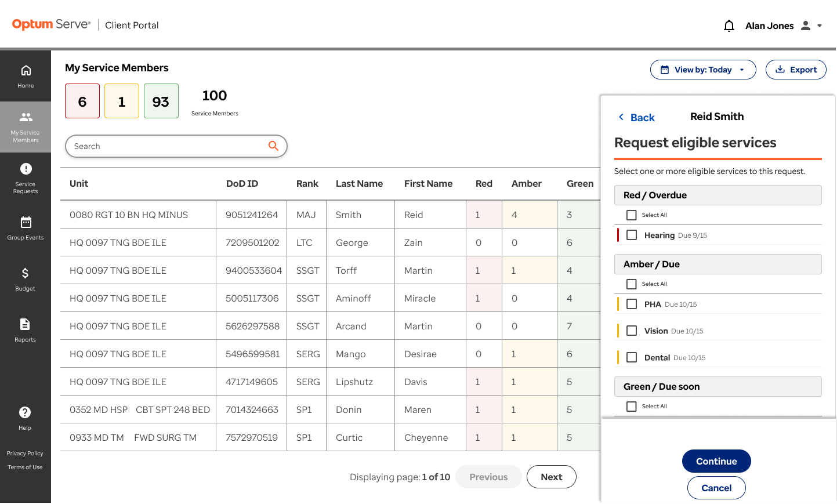This screenshot has width=837, height=504.
Task: Check the Hearing Due 9/15 service
Action: click(x=632, y=235)
